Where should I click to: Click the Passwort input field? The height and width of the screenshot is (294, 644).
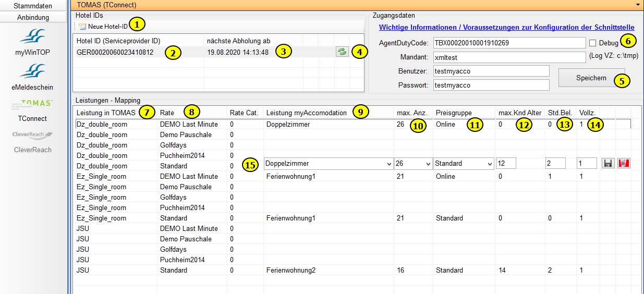point(491,85)
